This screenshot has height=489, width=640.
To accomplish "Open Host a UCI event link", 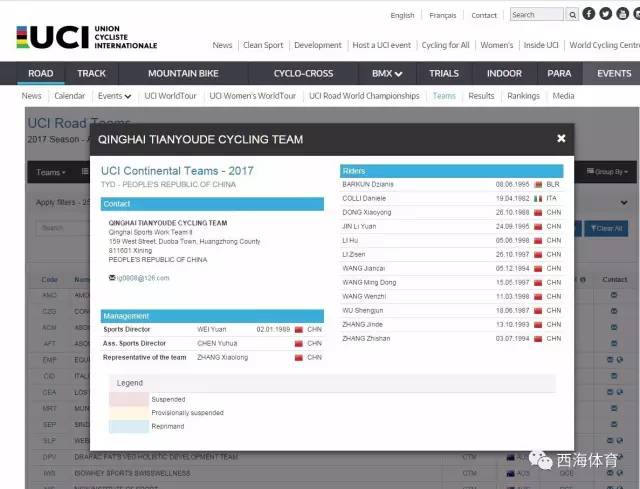I will [x=382, y=45].
